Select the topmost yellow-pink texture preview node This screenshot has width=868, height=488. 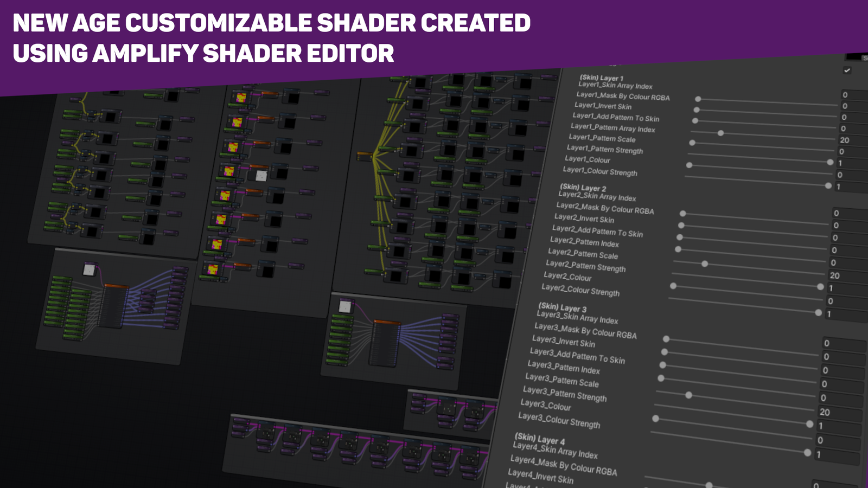click(x=240, y=98)
